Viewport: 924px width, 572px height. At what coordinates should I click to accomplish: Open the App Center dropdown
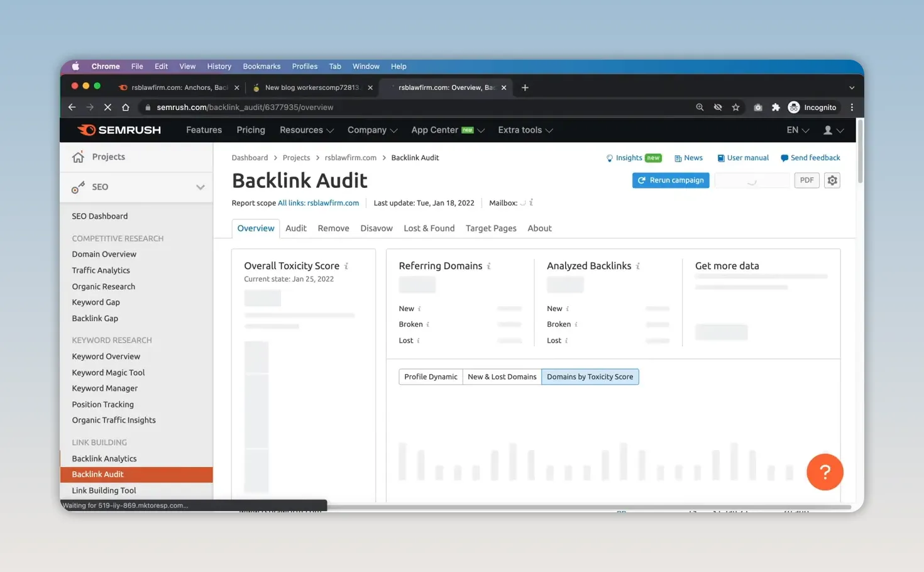pos(448,130)
